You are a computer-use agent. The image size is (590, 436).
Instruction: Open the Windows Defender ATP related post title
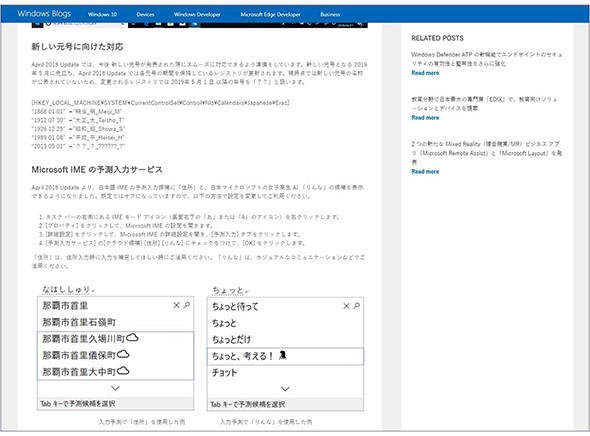487,59
